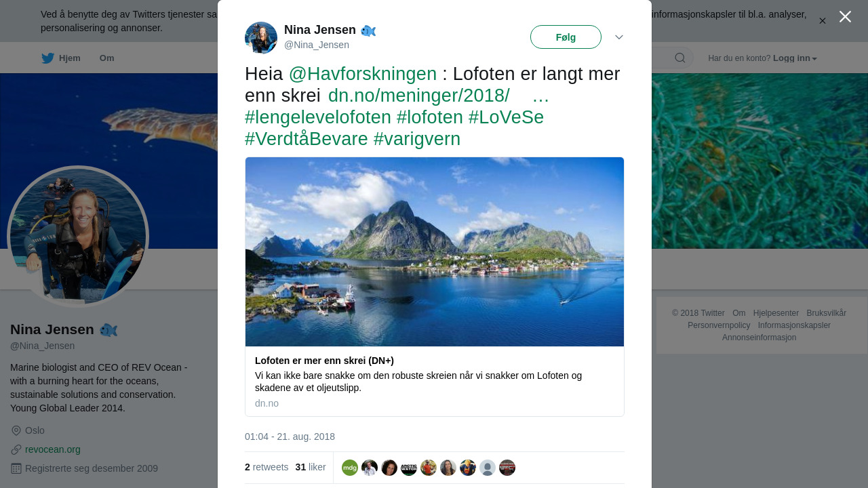Open the #lengelevelofoten hashtag
868x488 pixels.
click(x=318, y=117)
